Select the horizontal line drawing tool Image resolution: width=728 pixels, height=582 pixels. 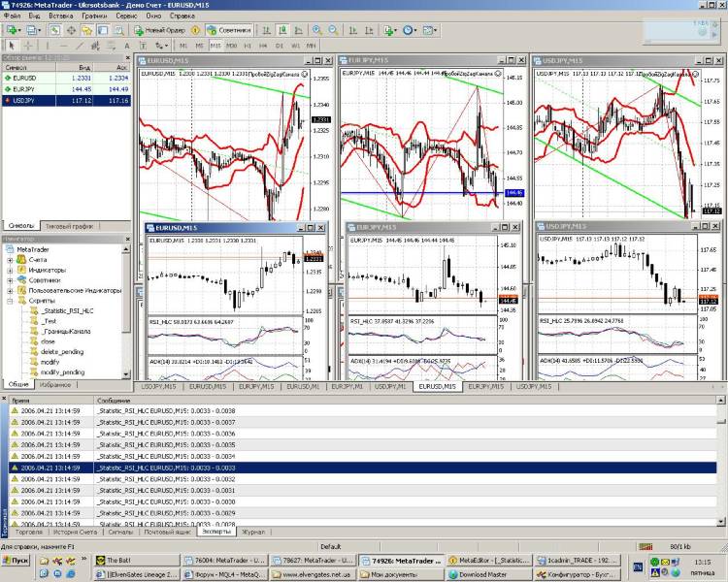coord(64,46)
